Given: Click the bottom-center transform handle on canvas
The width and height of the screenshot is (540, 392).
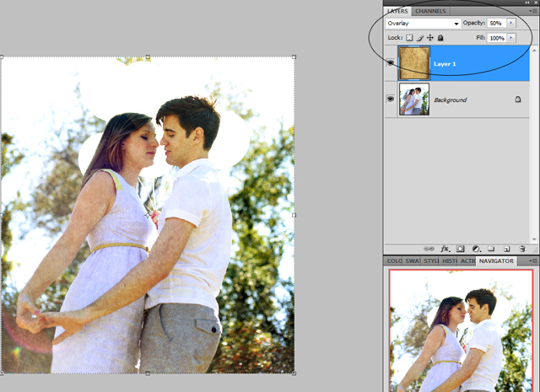Looking at the screenshot, I should coord(148,373).
